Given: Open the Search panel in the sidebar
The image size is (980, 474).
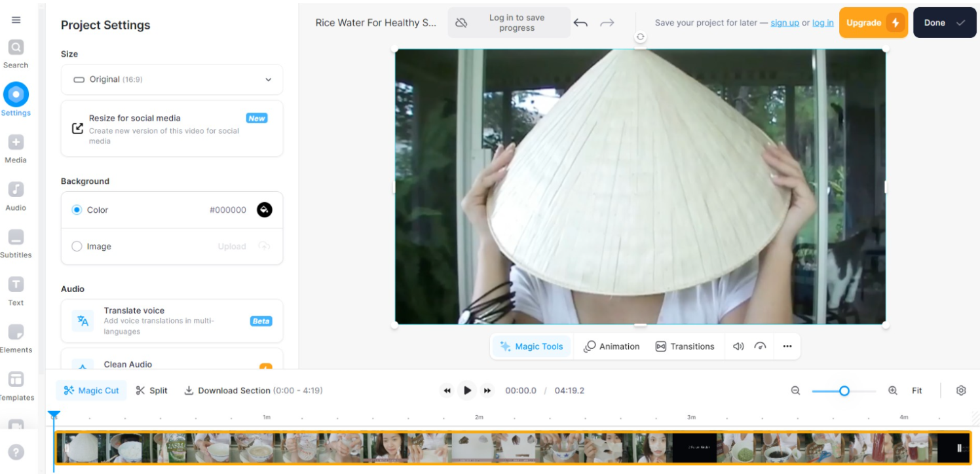Looking at the screenshot, I should pyautogui.click(x=16, y=54).
